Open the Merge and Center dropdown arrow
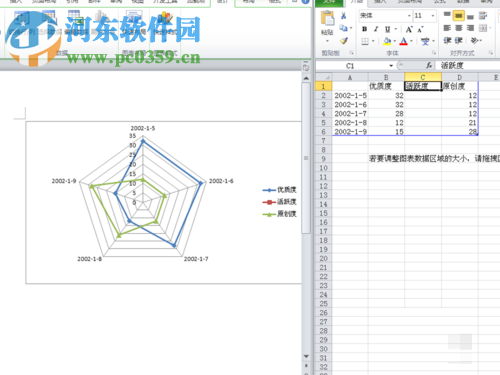This screenshot has height=375, width=500. [490, 28]
